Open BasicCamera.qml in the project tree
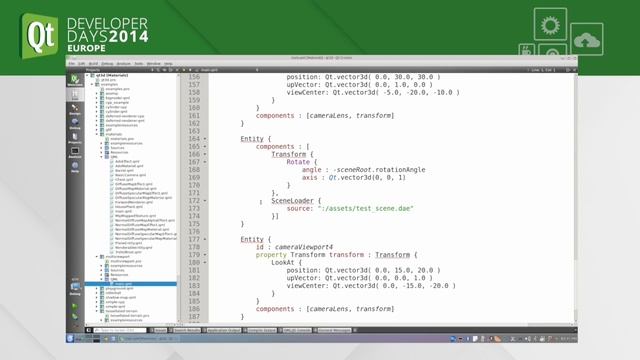 coord(130,175)
